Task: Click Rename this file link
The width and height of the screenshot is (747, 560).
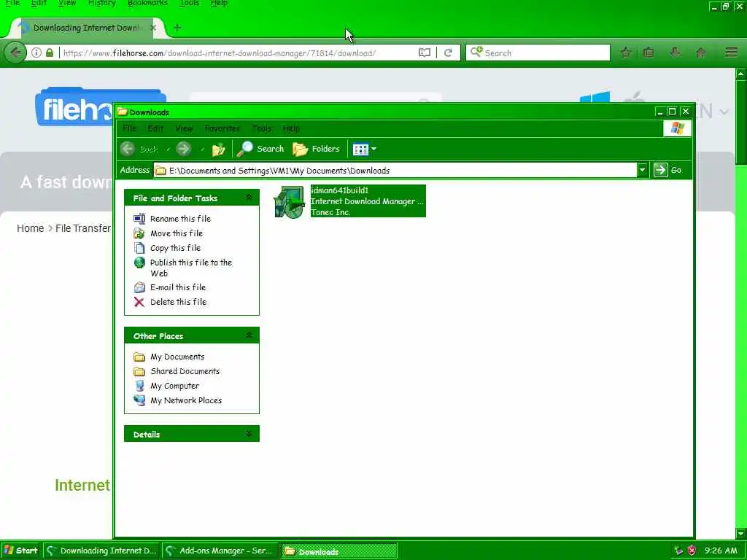Action: click(181, 219)
